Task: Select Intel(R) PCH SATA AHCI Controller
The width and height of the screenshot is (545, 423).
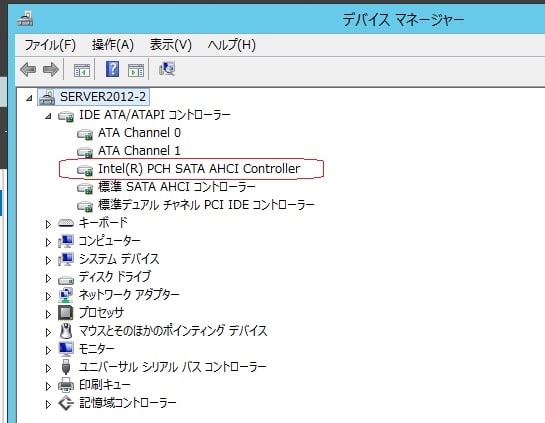Action: point(199,169)
